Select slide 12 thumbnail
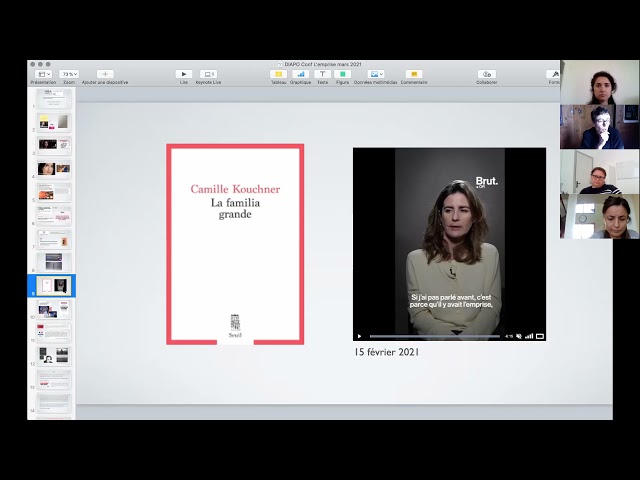This screenshot has height=480, width=640. point(54,356)
